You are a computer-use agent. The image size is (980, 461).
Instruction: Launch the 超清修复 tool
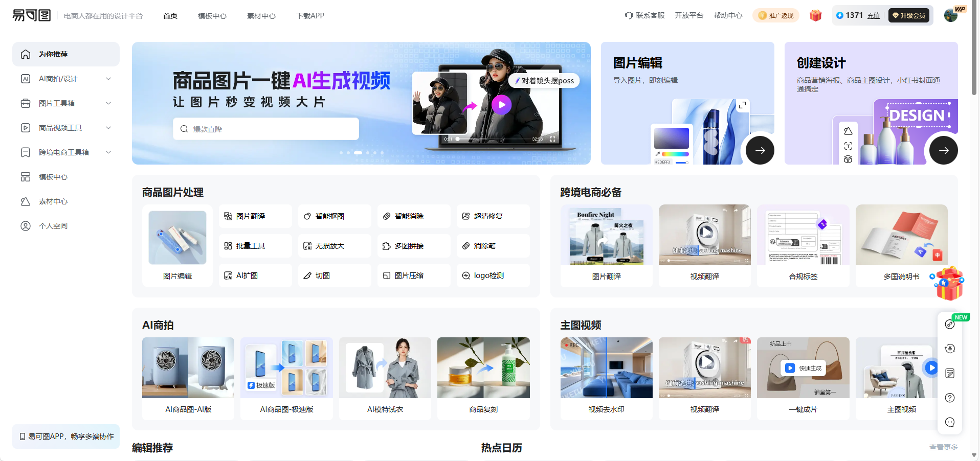493,216
